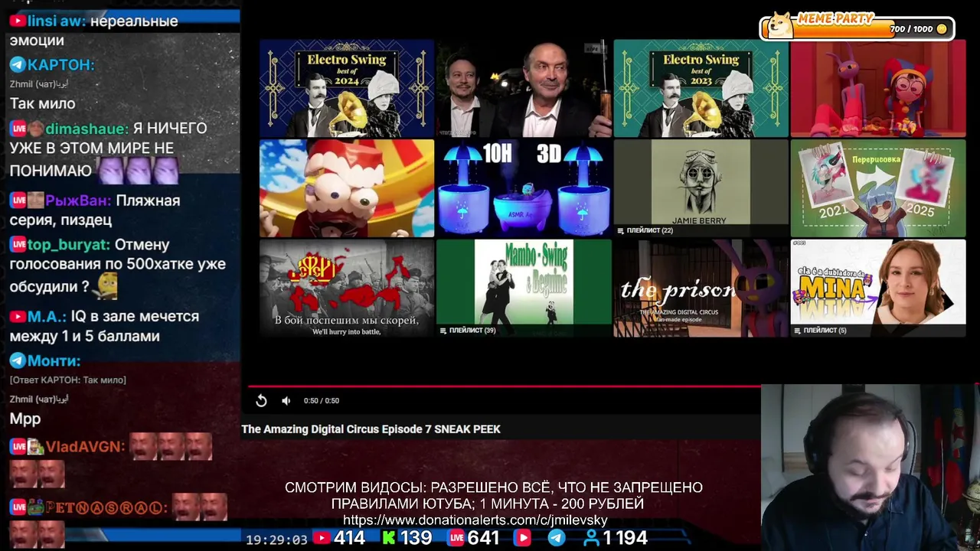Click the Telegram icon next to Монти
Image resolution: width=980 pixels, height=551 pixels.
[18, 360]
